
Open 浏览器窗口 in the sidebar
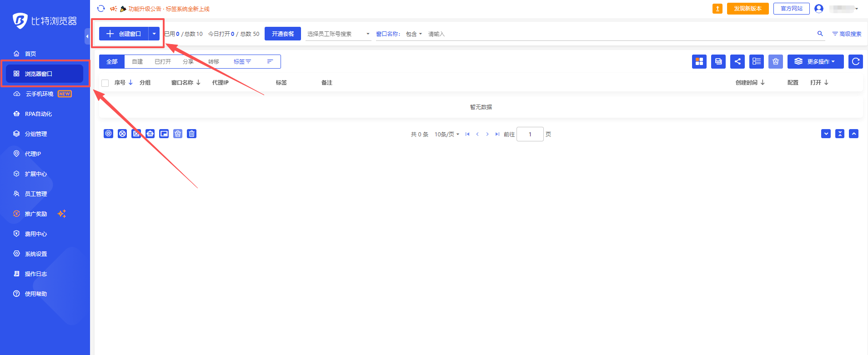45,74
